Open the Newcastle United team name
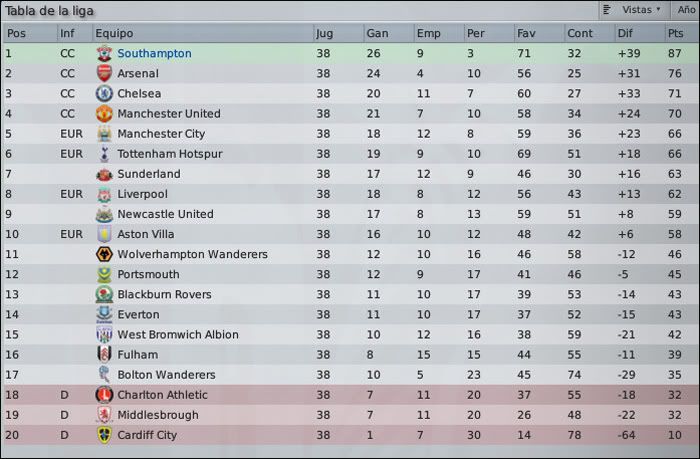700x459 pixels. click(x=165, y=214)
